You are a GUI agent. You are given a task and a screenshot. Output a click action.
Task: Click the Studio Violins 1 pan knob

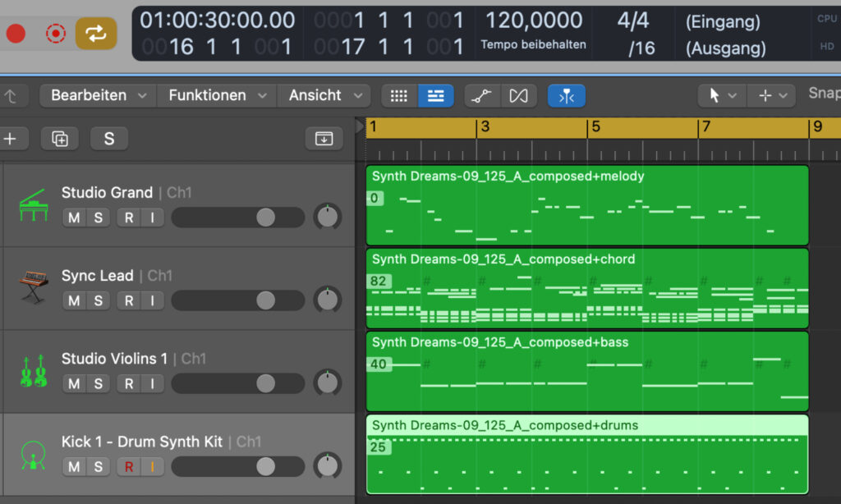[x=328, y=383]
